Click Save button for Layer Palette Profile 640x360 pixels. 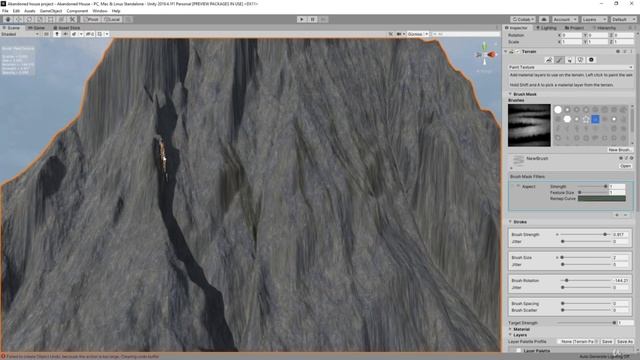tap(607, 342)
